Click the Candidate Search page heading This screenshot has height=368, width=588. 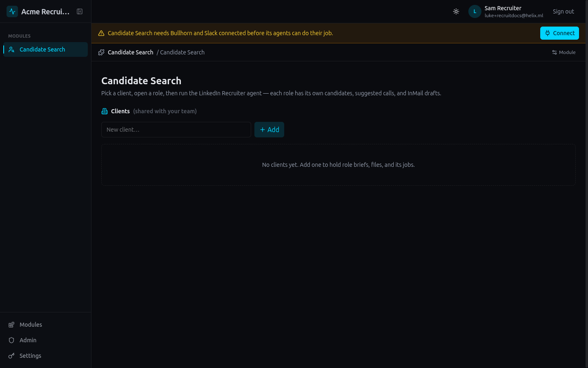click(x=141, y=81)
